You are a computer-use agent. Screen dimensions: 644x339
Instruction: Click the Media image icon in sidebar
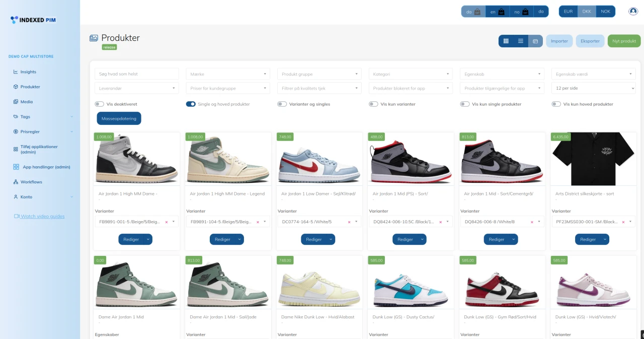(16, 102)
